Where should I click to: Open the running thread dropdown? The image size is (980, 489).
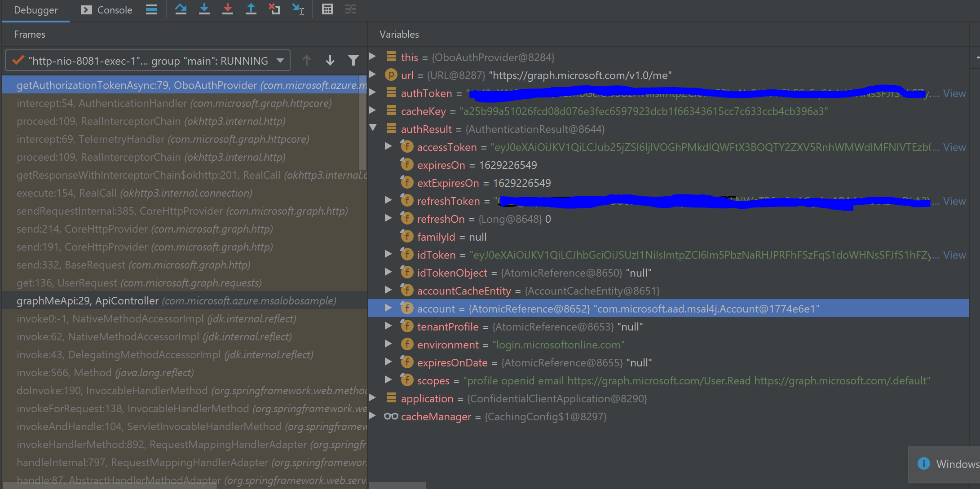coord(280,60)
